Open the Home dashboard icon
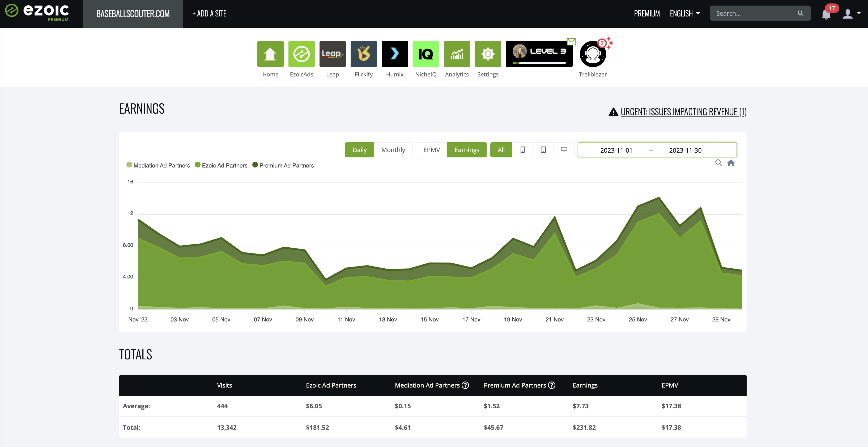 [270, 54]
